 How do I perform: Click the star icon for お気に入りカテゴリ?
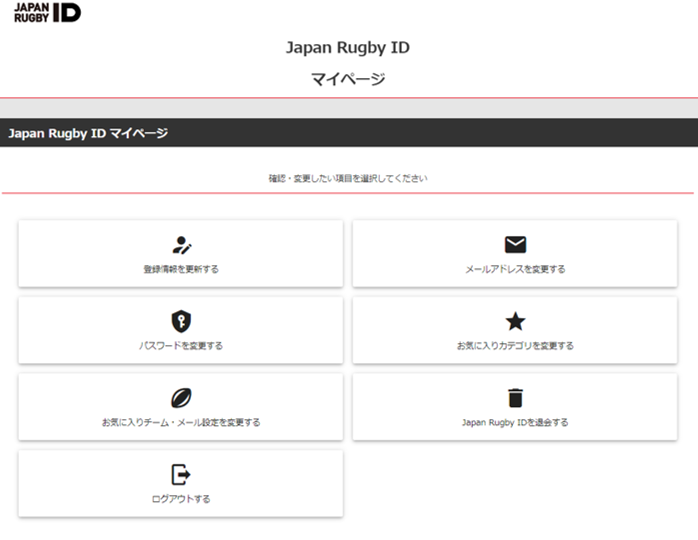point(515,321)
